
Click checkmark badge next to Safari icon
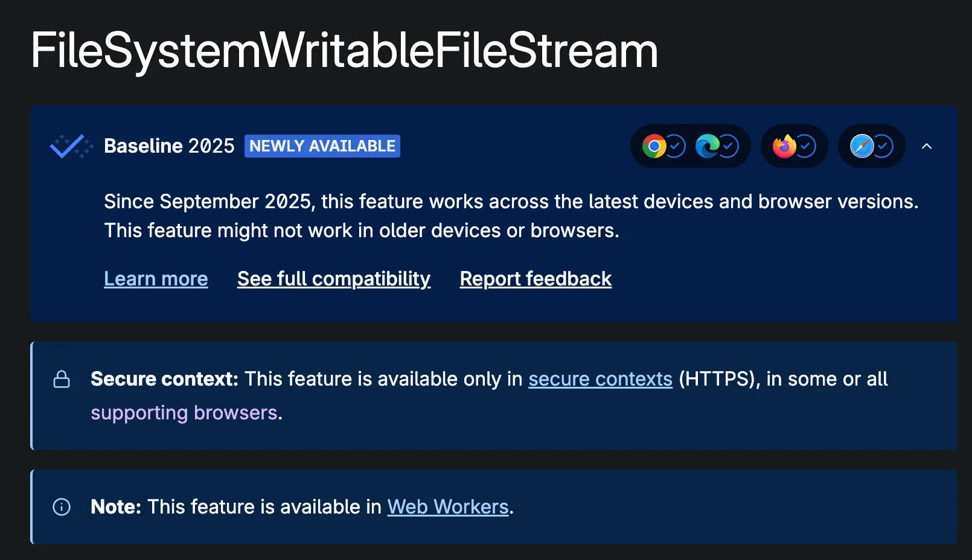pos(883,146)
